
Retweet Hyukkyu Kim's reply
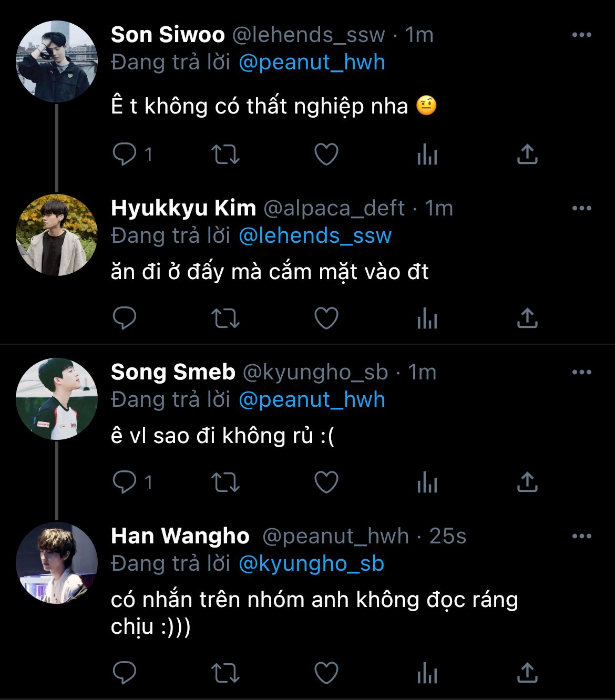tap(225, 318)
